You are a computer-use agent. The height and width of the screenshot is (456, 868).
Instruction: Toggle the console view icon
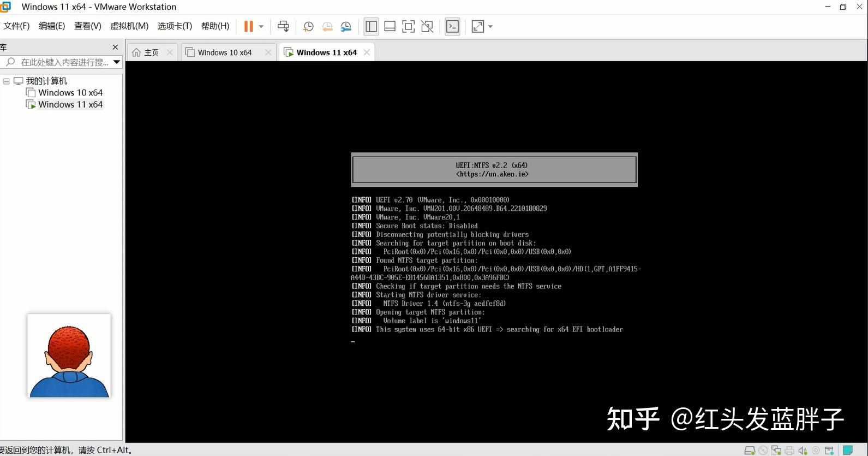point(453,26)
